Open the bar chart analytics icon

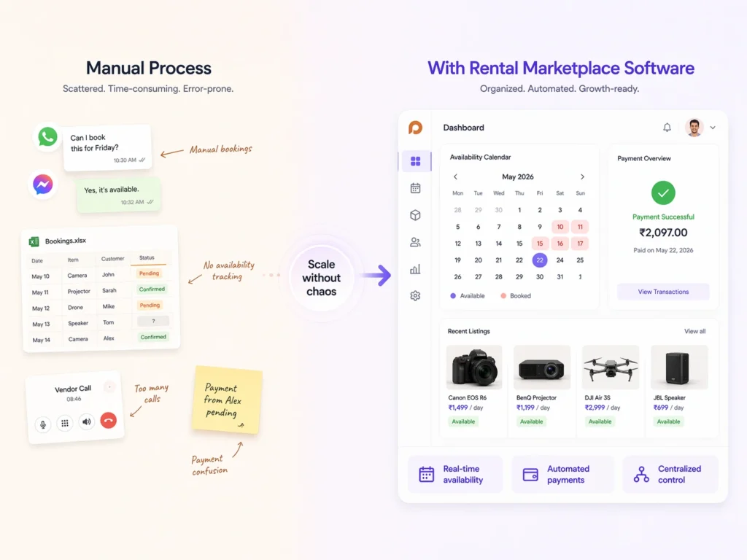(x=415, y=269)
